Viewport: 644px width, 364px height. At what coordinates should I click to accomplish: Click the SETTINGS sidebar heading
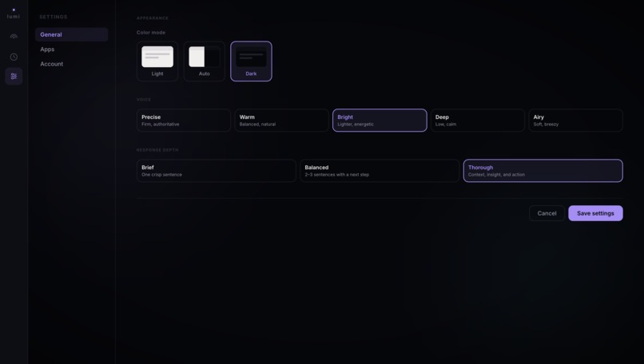(x=54, y=17)
